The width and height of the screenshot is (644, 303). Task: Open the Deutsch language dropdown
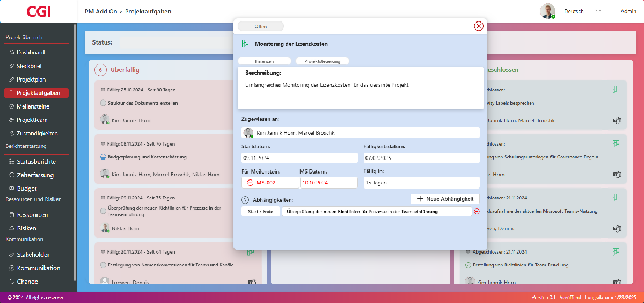582,11
